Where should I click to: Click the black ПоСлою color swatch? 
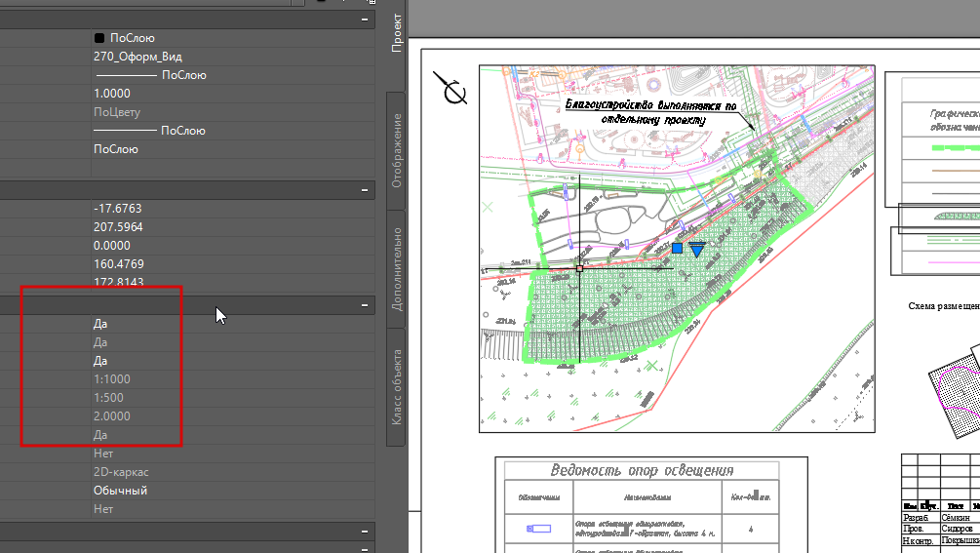point(99,38)
